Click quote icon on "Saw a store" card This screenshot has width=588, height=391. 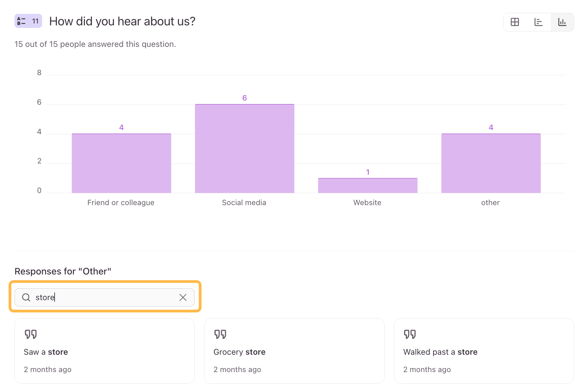tap(31, 334)
